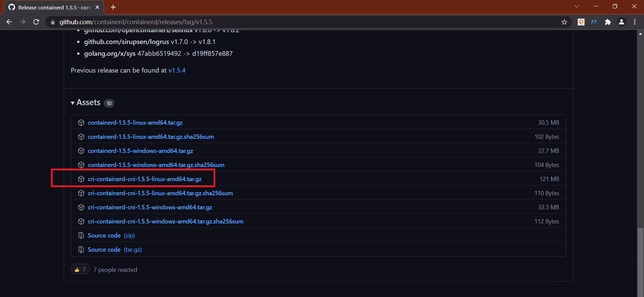This screenshot has width=644, height=297.
Task: Download containerd-1.5.5-linux-amd64.tar.gz.sha256sum
Action: tap(151, 137)
